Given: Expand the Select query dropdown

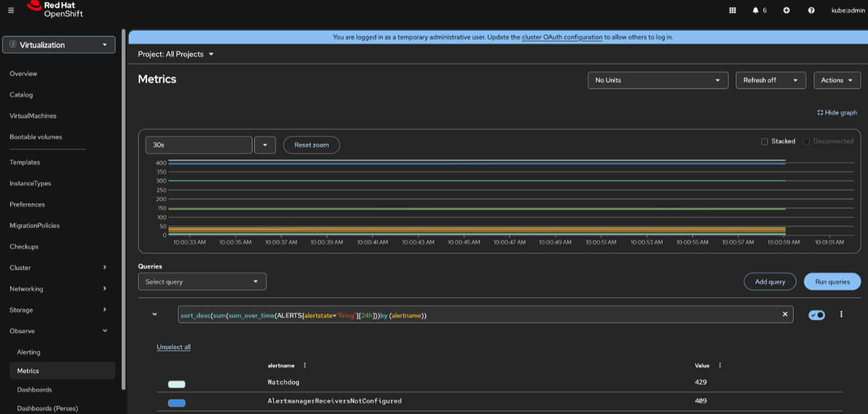Looking at the screenshot, I should pos(202,282).
